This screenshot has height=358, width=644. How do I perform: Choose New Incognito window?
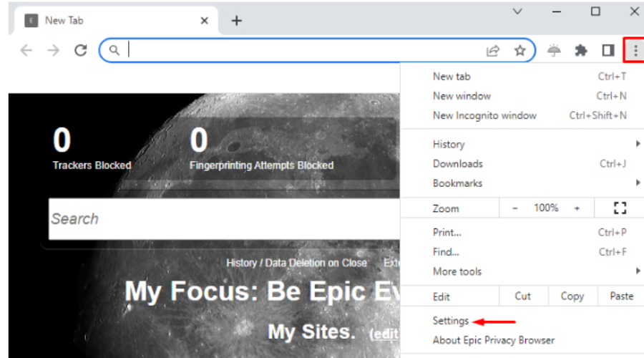pos(484,115)
